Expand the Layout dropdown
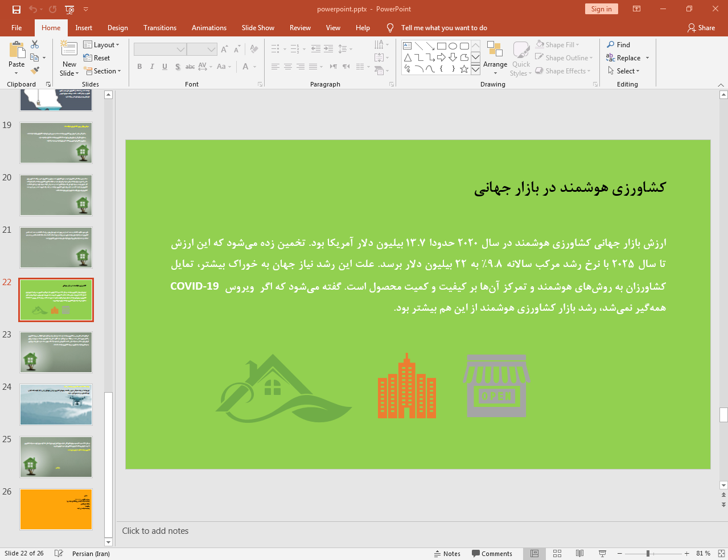728x560 pixels. click(101, 45)
